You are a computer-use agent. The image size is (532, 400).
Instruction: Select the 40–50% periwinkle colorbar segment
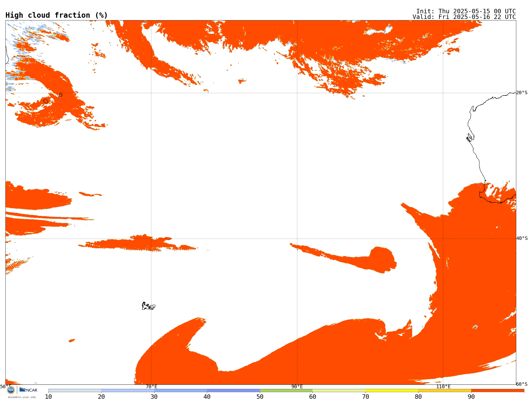click(x=233, y=391)
